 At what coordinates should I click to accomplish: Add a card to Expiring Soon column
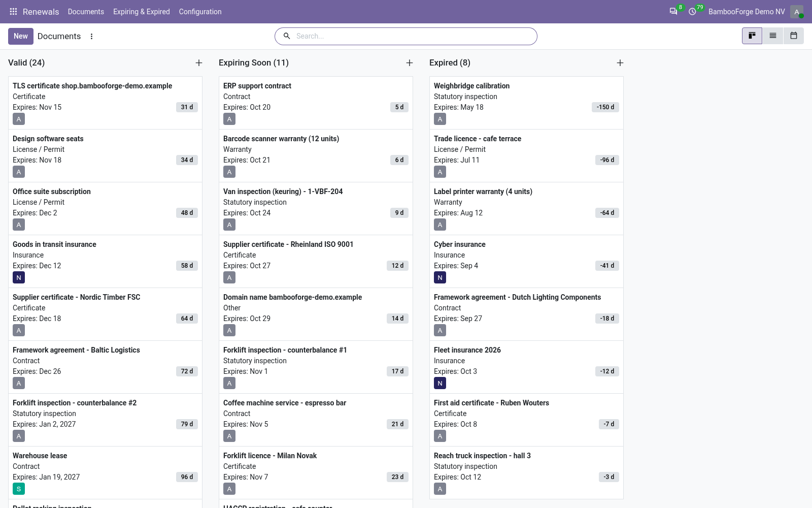410,63
